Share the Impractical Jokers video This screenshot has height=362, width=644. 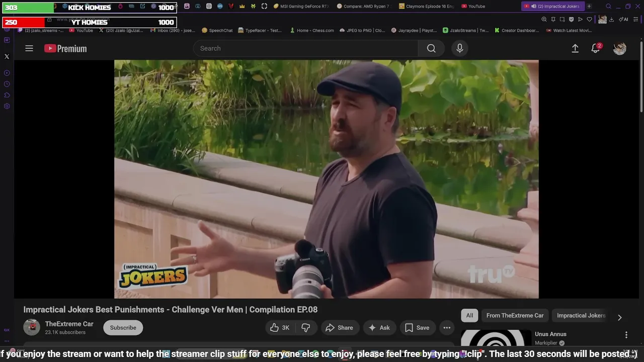[340, 328]
